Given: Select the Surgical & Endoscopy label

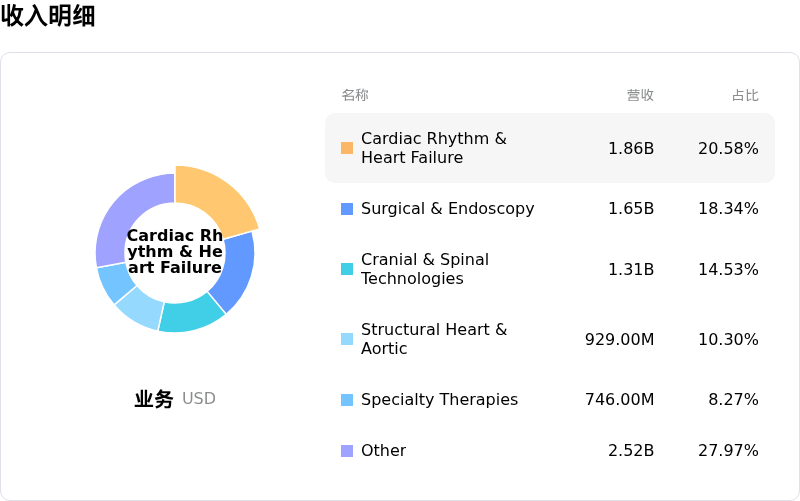Looking at the screenshot, I should coord(447,209).
